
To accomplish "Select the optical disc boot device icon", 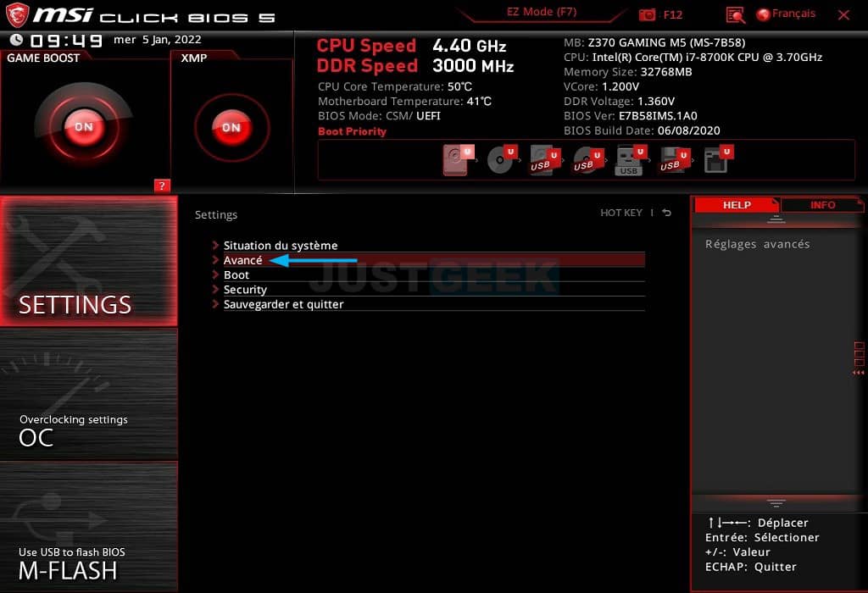I will click(502, 160).
